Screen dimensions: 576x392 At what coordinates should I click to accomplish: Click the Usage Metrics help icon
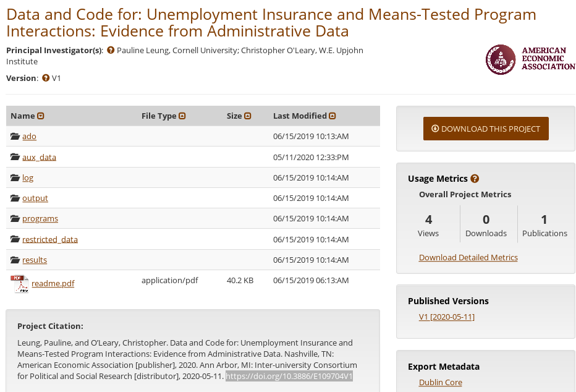[475, 179]
